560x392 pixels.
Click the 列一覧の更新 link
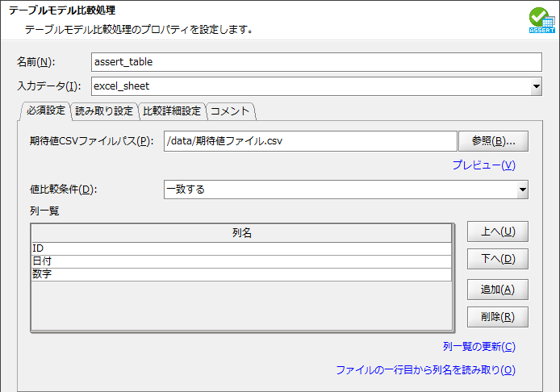coord(479,347)
